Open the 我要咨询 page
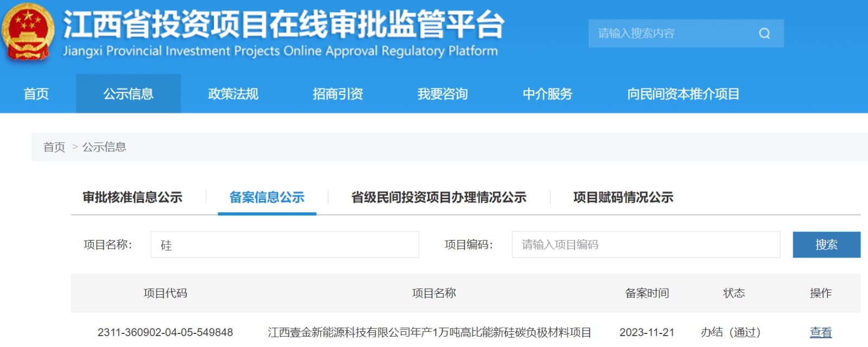This screenshot has width=868, height=347. coord(442,94)
